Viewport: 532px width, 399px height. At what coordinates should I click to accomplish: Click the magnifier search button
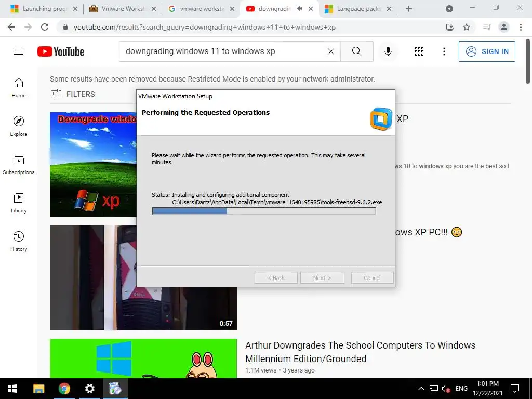[x=356, y=51]
